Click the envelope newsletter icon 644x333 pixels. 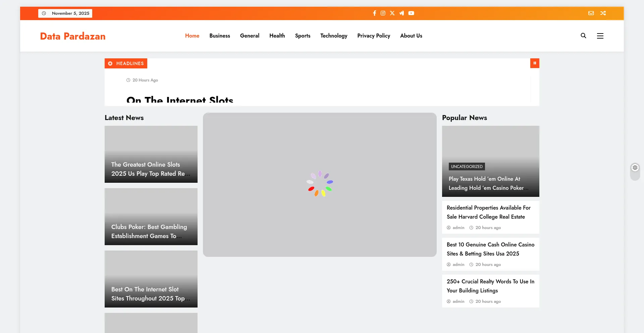(591, 13)
